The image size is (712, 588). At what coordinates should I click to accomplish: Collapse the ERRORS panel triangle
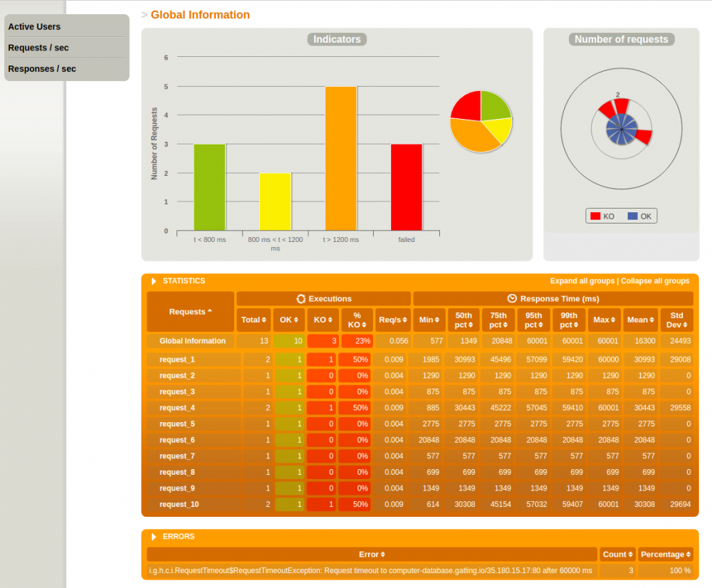[x=154, y=537]
